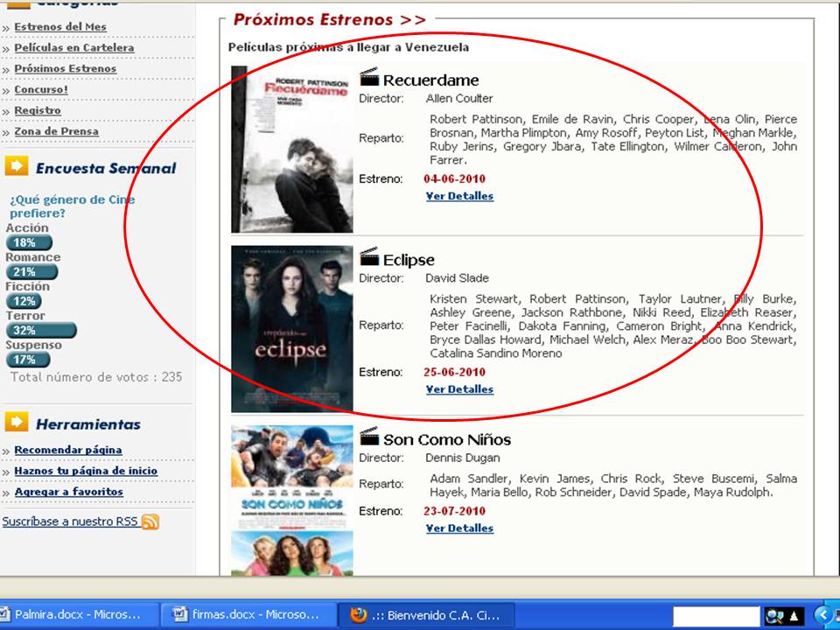
Task: Open the Registro link
Action: [x=38, y=110]
